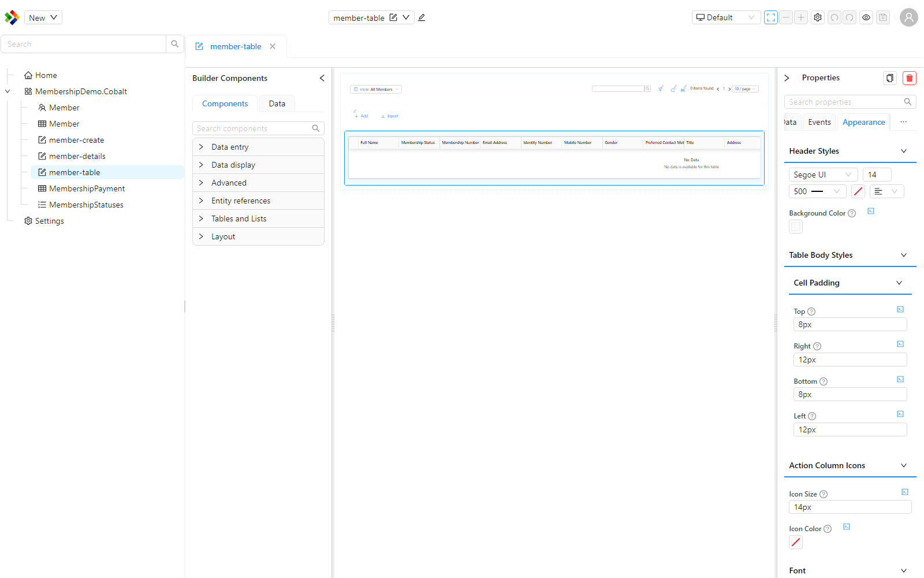Click the help icon next to Icon Size
The width and height of the screenshot is (924, 578).
pos(824,494)
